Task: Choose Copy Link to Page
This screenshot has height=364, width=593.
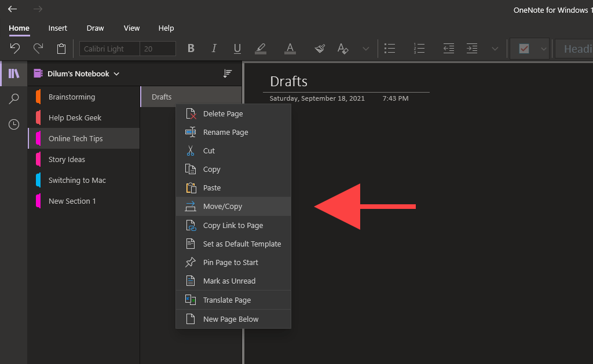Action: [x=233, y=225]
